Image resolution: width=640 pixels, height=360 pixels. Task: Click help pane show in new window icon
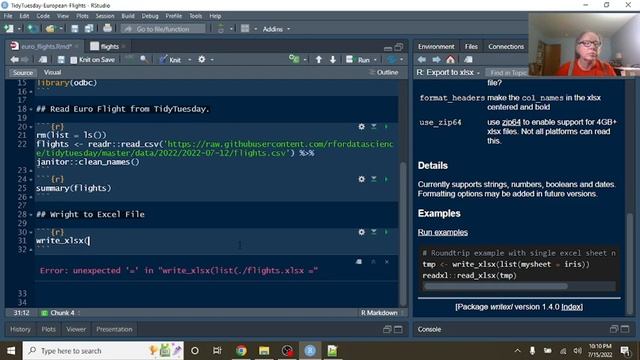[468, 60]
